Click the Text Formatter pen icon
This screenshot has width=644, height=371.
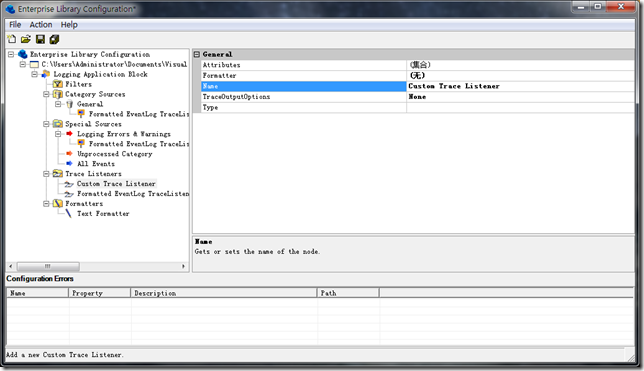pyautogui.click(x=69, y=213)
